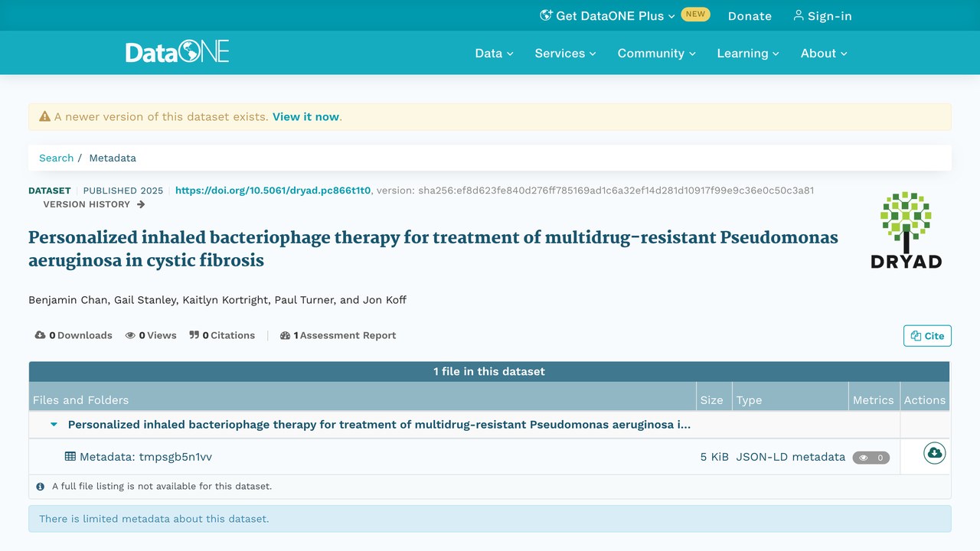The image size is (980, 551).
Task: Click the Metadata: tmpsgb5n1vv file name
Action: [145, 457]
